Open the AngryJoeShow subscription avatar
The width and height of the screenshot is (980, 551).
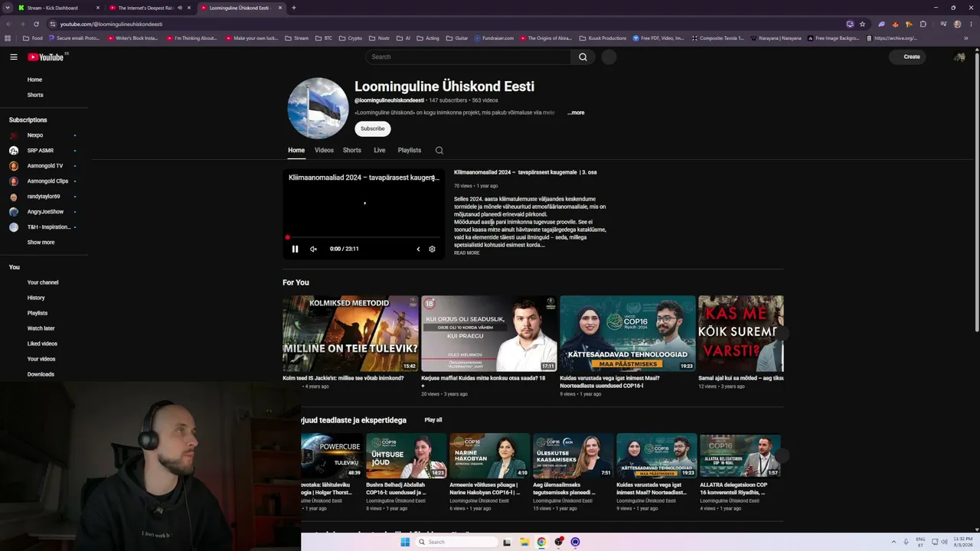14,212
